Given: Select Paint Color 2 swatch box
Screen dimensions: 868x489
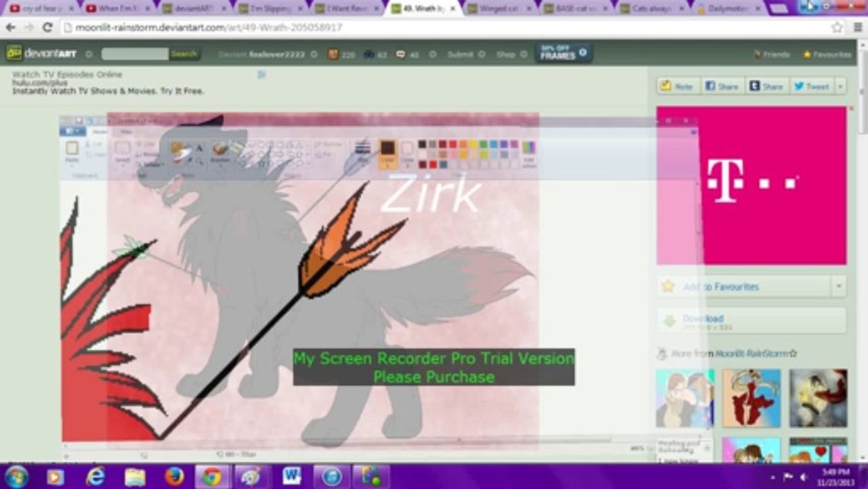Looking at the screenshot, I should (407, 153).
